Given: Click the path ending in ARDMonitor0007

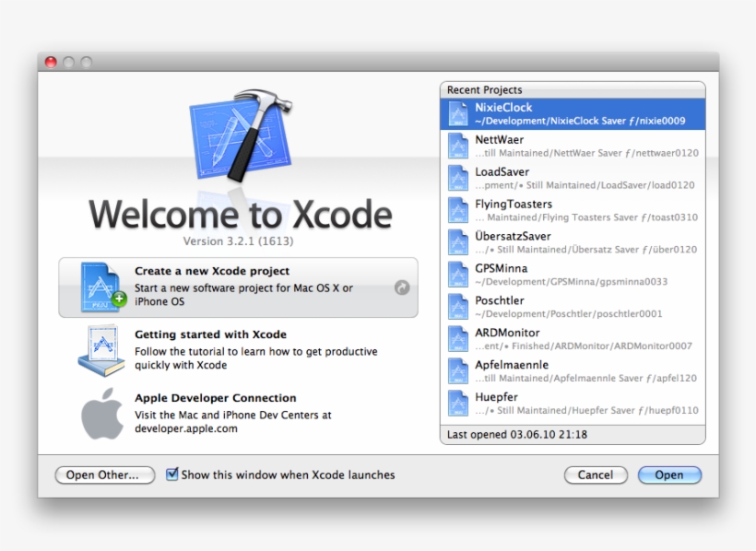Looking at the screenshot, I should 584,346.
